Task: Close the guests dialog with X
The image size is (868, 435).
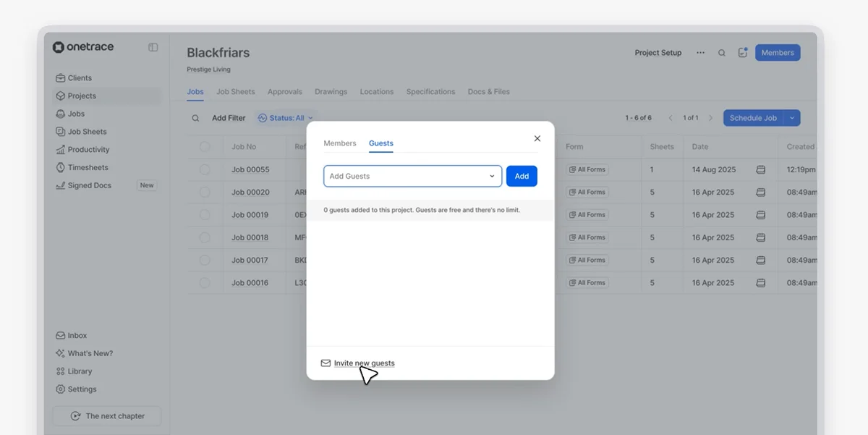Action: point(537,138)
